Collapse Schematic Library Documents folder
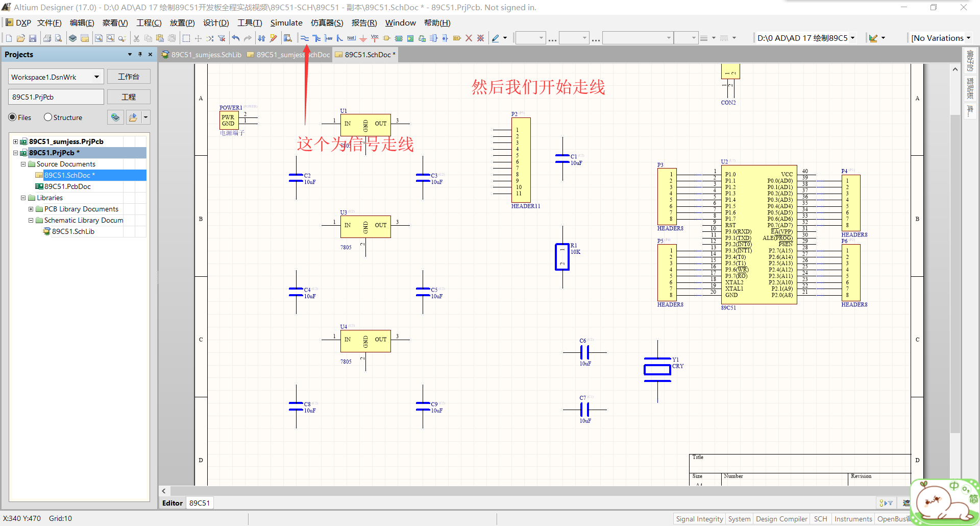 (31, 220)
